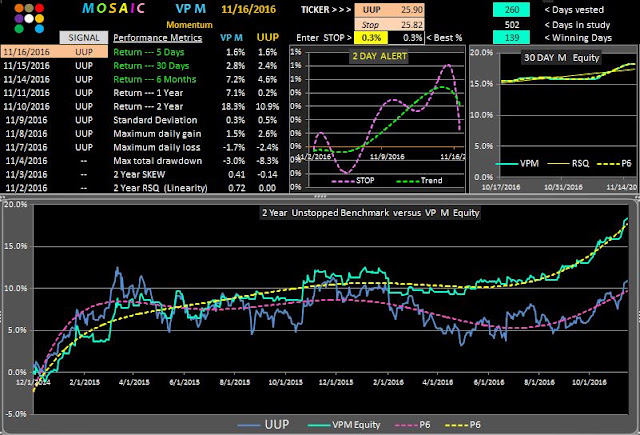Click the yellow dashed P6 legend entry

pos(462,425)
